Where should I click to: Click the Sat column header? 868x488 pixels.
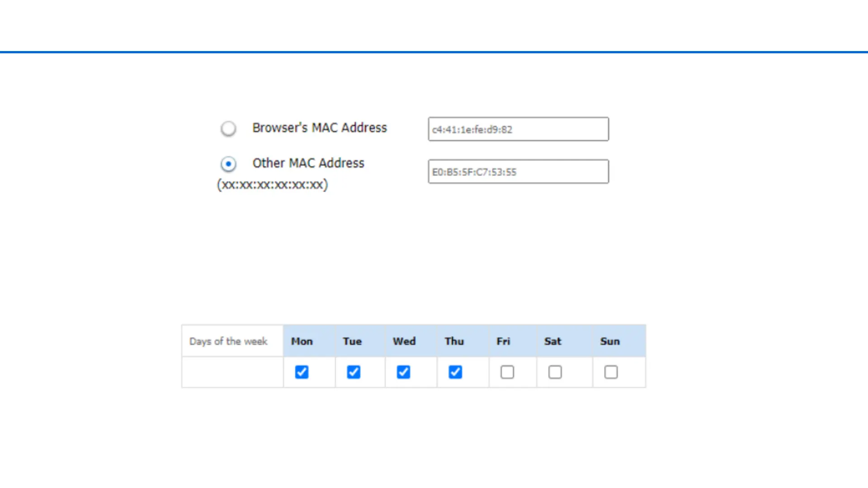click(x=552, y=341)
